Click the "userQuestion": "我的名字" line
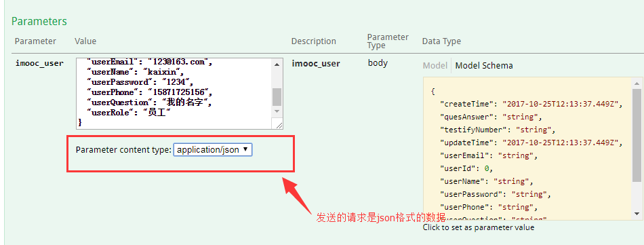Viewport: 644px width, 245px height. pyautogui.click(x=150, y=102)
